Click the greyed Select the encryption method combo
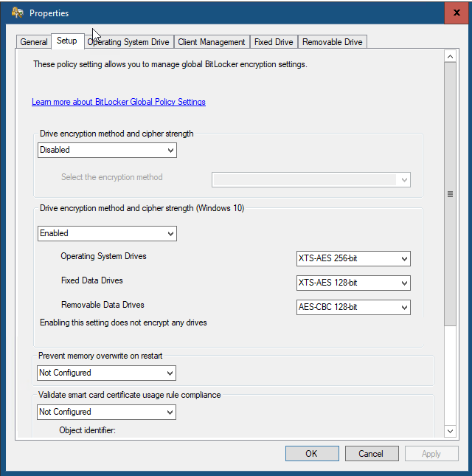The image size is (472, 476). (x=311, y=180)
